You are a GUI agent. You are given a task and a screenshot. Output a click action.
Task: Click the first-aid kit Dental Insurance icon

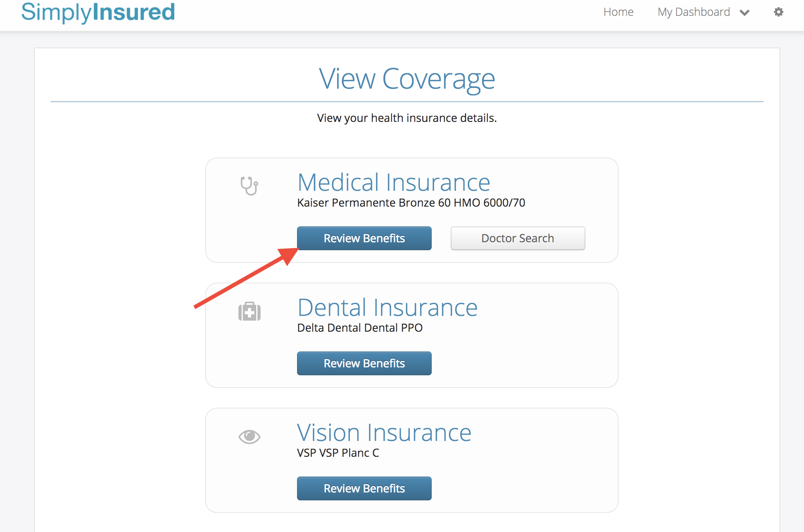pyautogui.click(x=250, y=312)
